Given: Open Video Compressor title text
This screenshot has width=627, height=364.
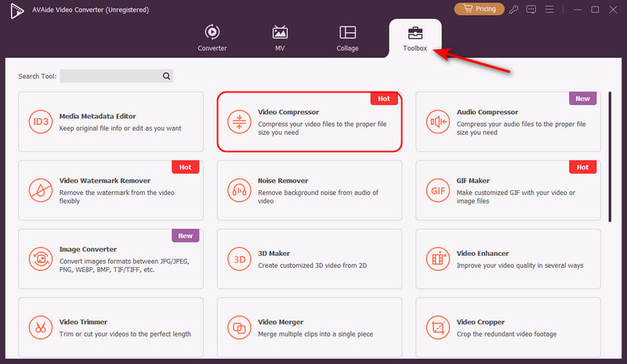Looking at the screenshot, I should pos(288,112).
